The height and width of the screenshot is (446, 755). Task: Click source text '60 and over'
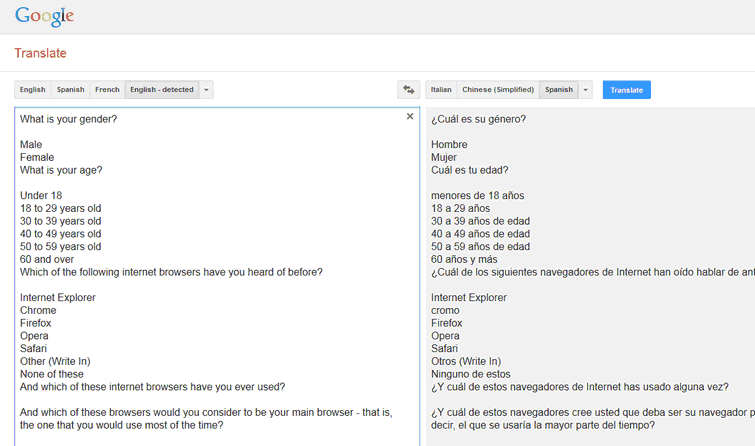[47, 260]
